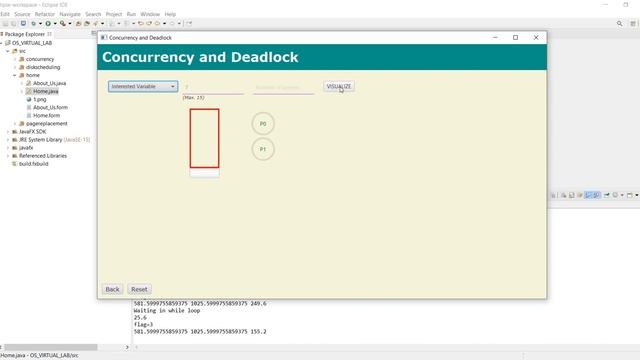Viewport: 640px width, 360px height.
Task: Click the number field above Max 15
Action: (x=213, y=87)
